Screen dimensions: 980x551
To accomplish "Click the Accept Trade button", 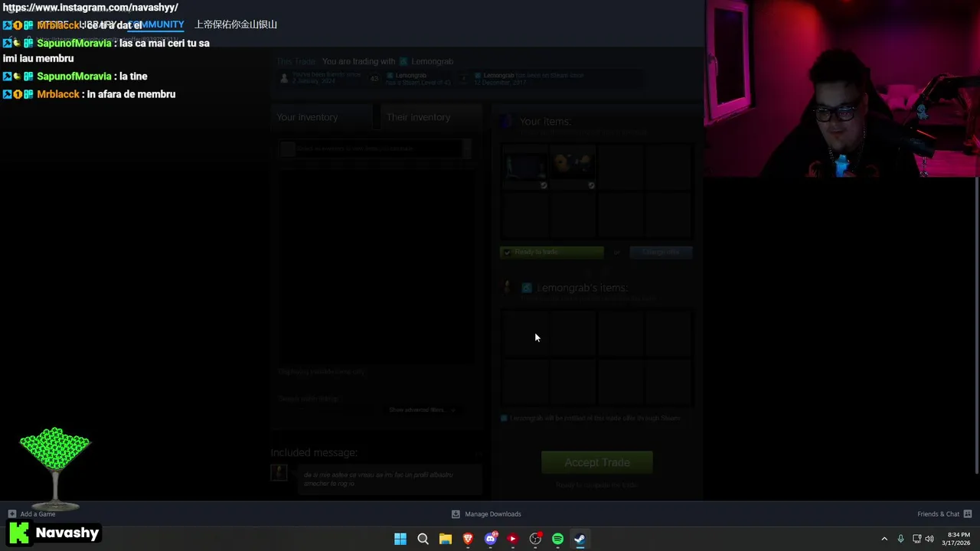I will click(x=596, y=462).
